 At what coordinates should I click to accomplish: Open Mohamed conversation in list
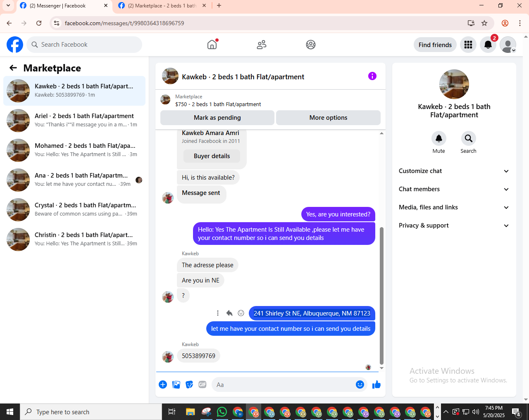point(74,150)
